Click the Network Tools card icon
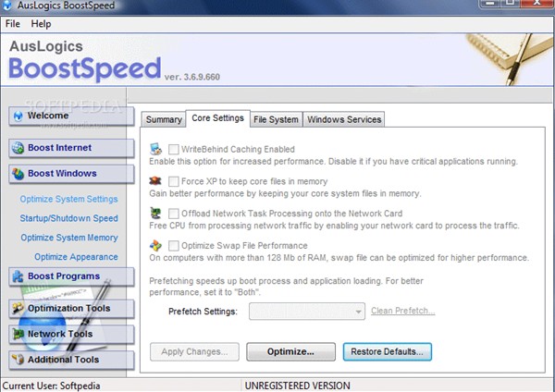 (18, 334)
